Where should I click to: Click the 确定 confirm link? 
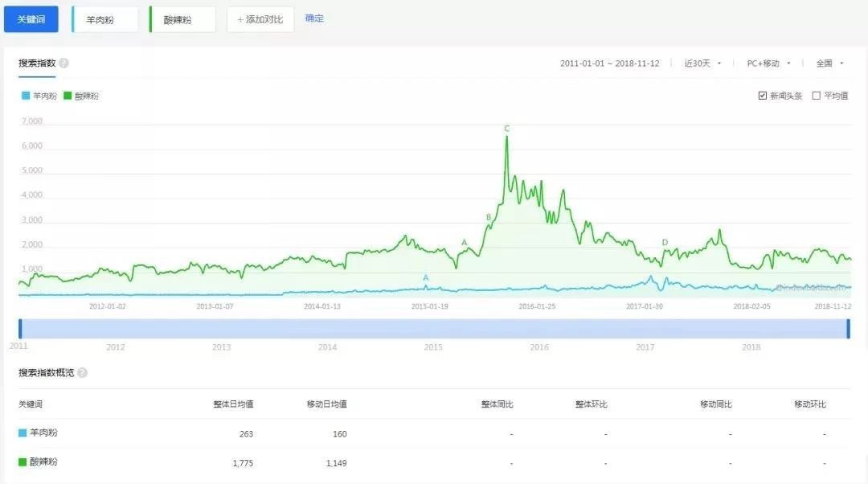coord(313,17)
